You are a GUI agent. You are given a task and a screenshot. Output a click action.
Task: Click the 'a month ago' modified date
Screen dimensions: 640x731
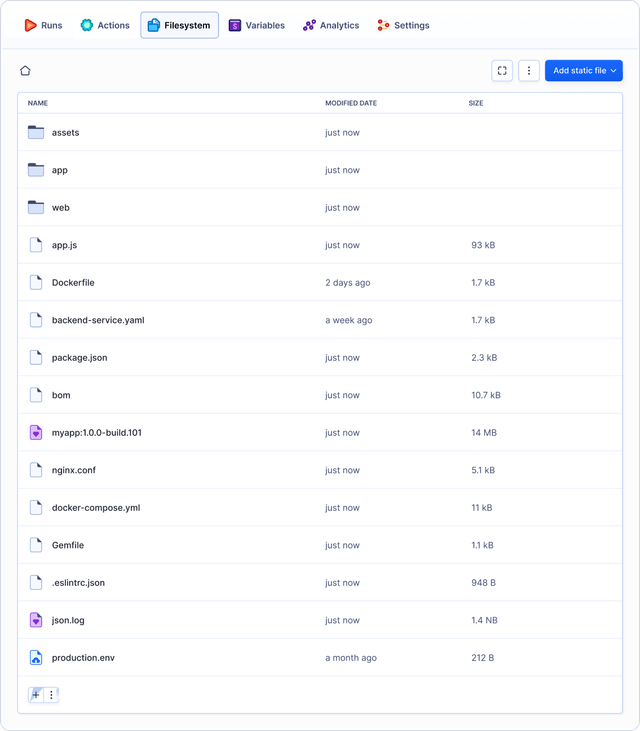coord(351,658)
